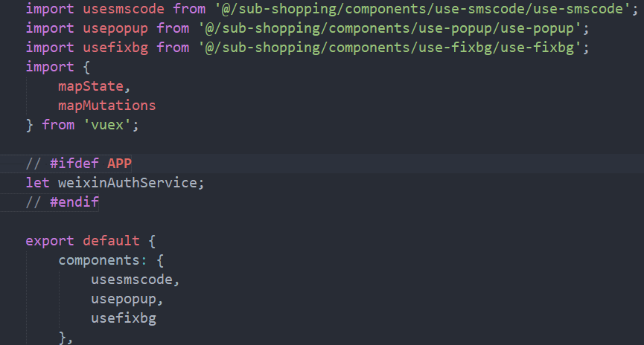Click the 'components:' property key
Viewport: 644px width, 345px height.
pyautogui.click(x=103, y=260)
